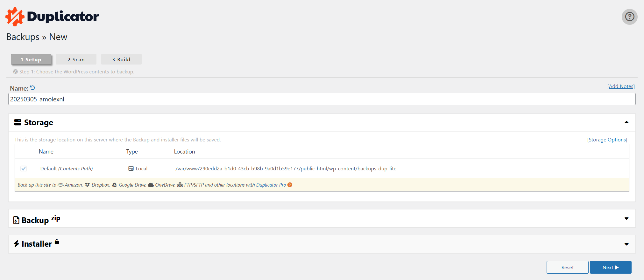Viewport: 644px width, 280px height.
Task: Click the OneDrive cloud icon
Action: [151, 185]
